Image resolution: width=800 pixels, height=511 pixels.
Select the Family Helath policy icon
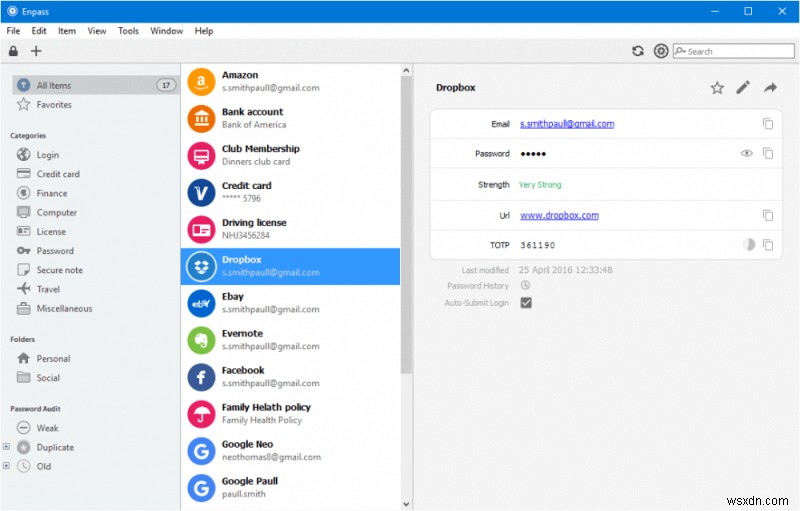tap(201, 414)
